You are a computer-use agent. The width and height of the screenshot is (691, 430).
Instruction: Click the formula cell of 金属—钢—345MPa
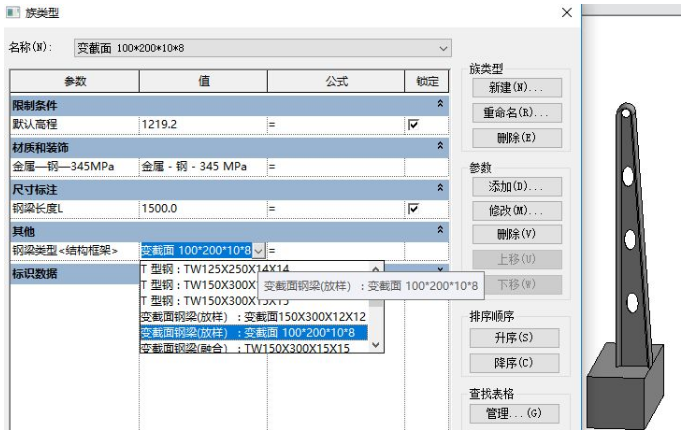pyautogui.click(x=336, y=167)
